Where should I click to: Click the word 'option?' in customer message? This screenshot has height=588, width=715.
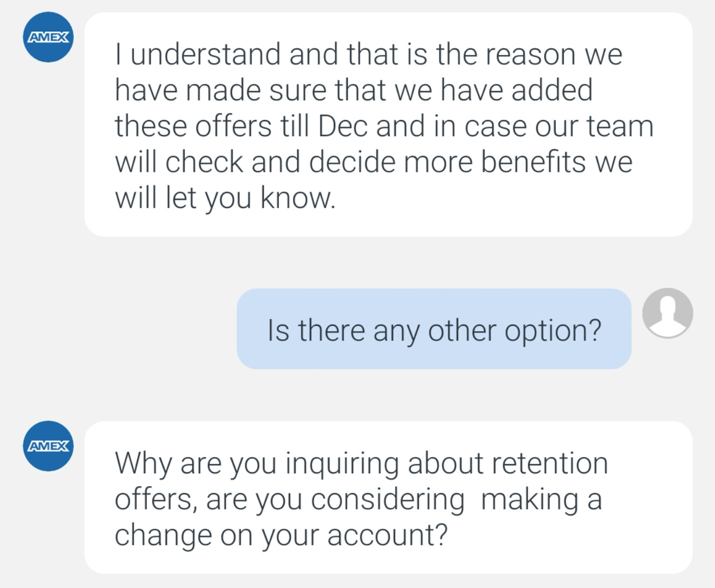pyautogui.click(x=552, y=330)
